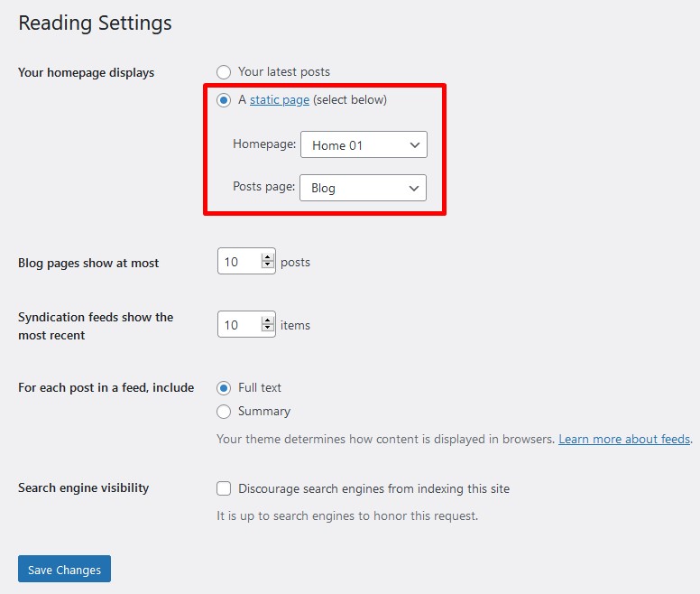Switch feed content to 'Summary'
Screen dimensions: 700x594
click(x=224, y=412)
